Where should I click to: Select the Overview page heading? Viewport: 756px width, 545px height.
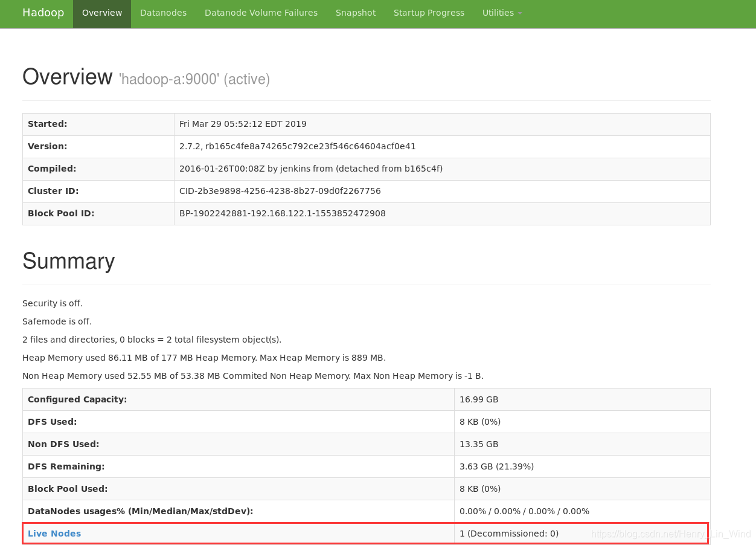pos(68,77)
